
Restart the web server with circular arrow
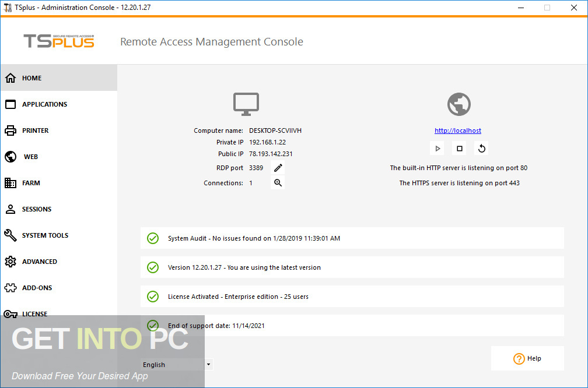(481, 149)
